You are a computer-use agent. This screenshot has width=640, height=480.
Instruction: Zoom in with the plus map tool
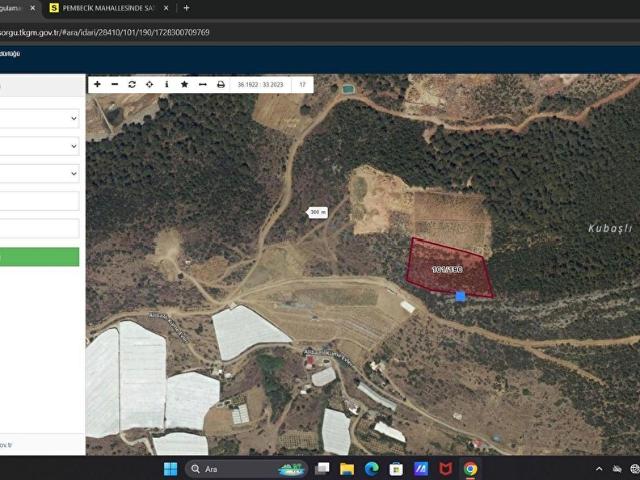(x=97, y=85)
